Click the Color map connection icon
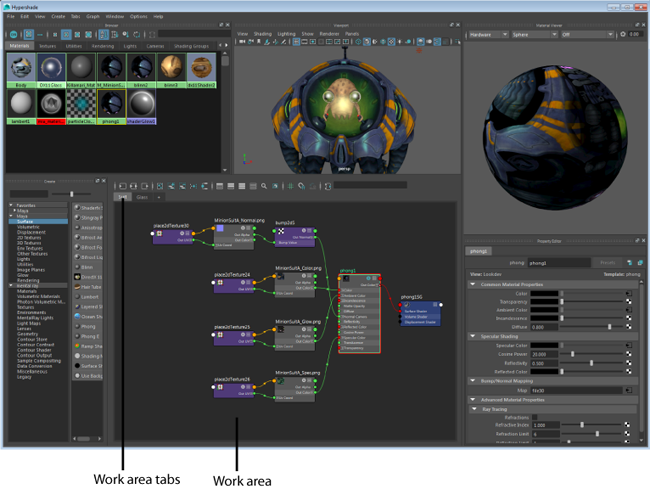 [628, 293]
